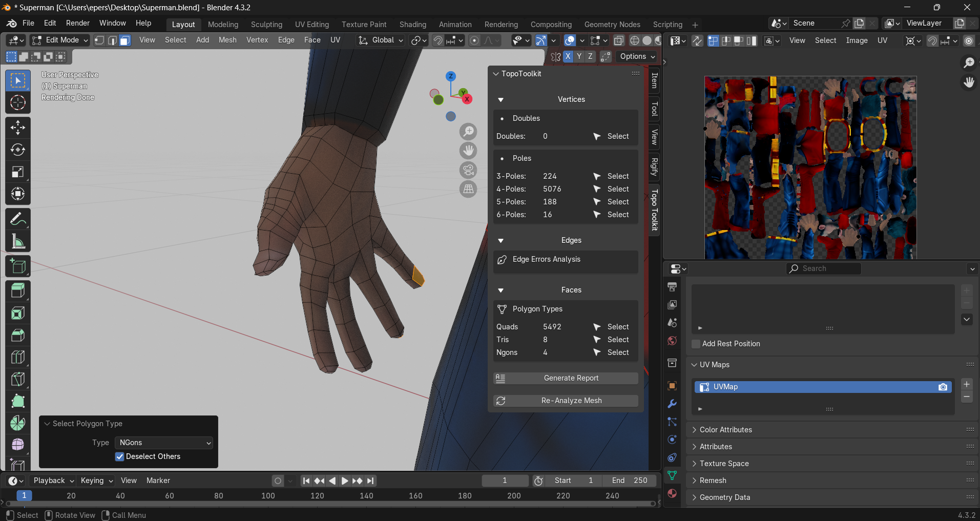Viewport: 980px width, 521px height.
Task: Enable edge select mode
Action: point(112,40)
